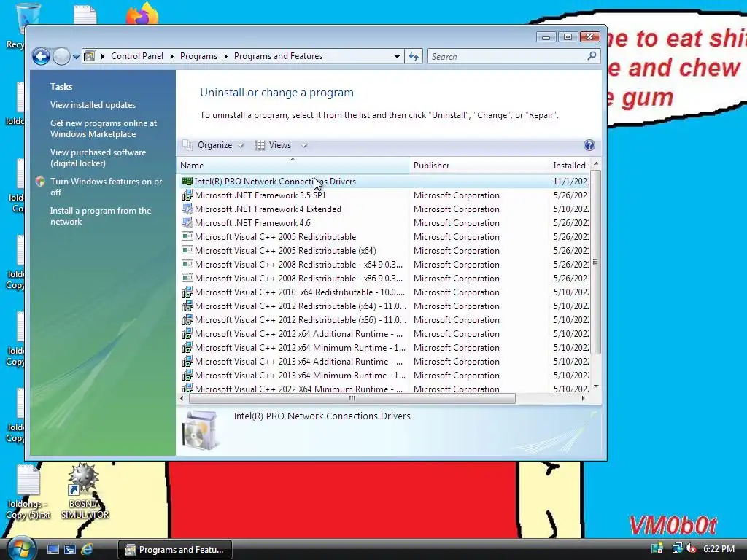Click the vertical scrollbar thumb of program list
The image size is (747, 560).
click(x=595, y=262)
